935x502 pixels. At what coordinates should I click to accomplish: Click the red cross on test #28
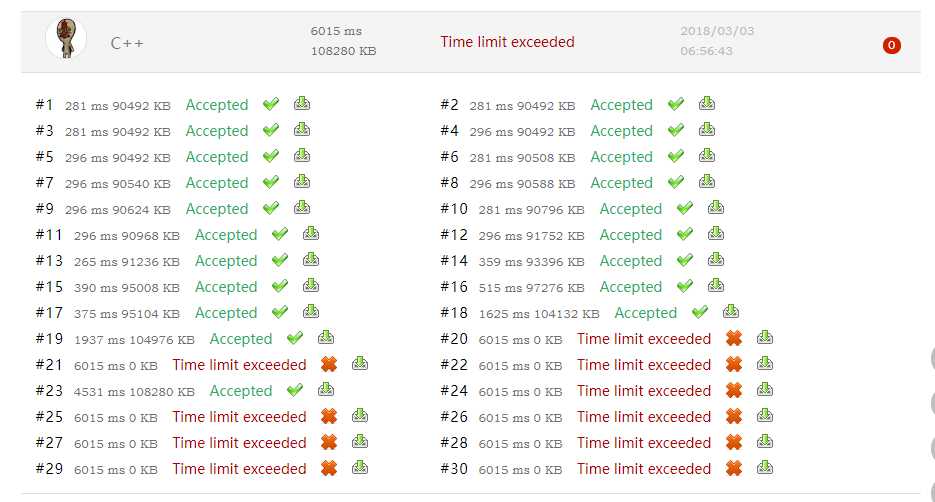[x=733, y=442]
